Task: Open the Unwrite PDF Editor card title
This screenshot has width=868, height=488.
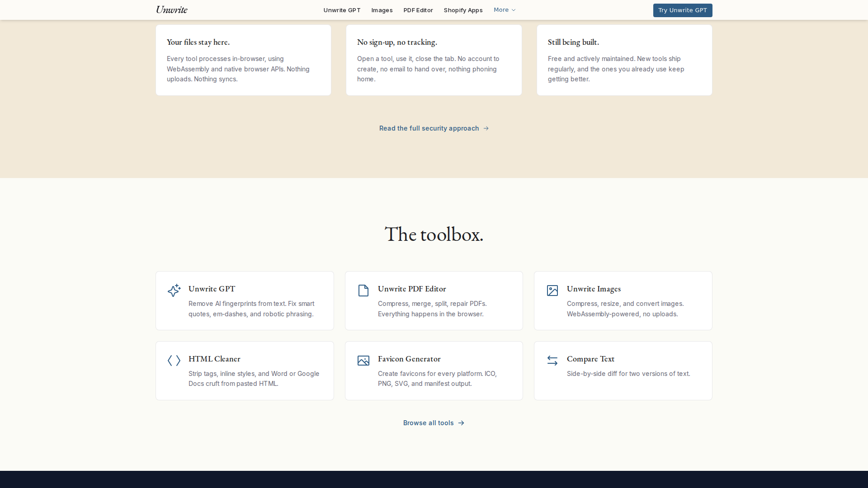Action: click(x=412, y=289)
